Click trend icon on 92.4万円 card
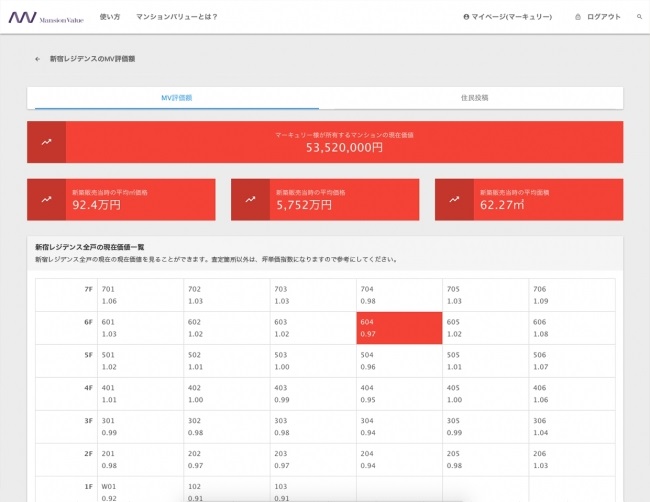Screen dimensions: 650x502 point(46,200)
